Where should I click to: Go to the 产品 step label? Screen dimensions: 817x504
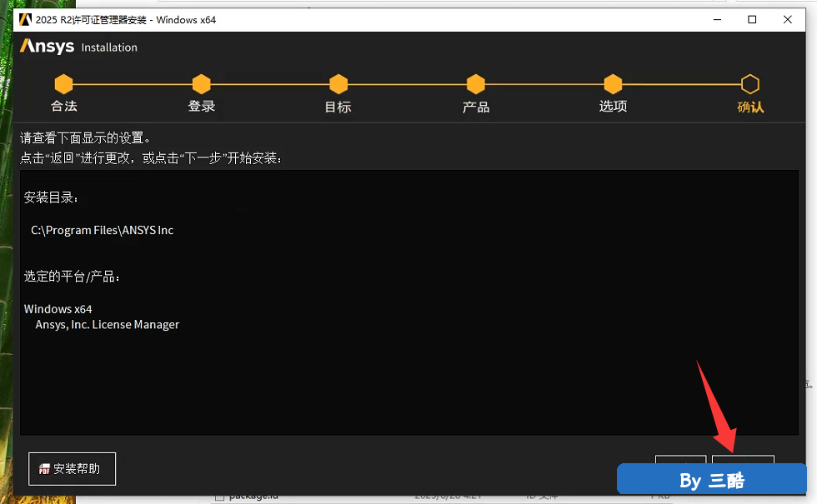(x=476, y=107)
